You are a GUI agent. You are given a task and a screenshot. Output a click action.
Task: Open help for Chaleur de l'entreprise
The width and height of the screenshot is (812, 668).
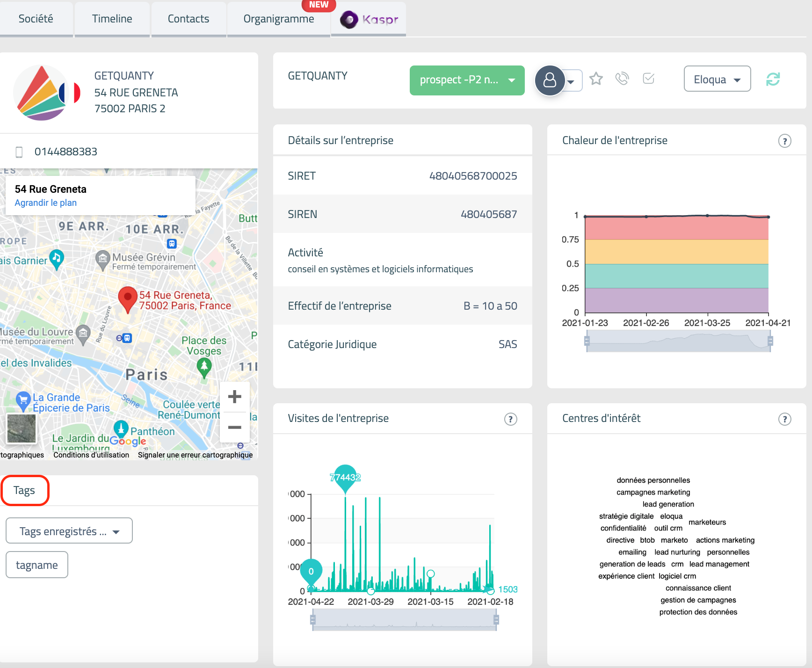point(784,141)
